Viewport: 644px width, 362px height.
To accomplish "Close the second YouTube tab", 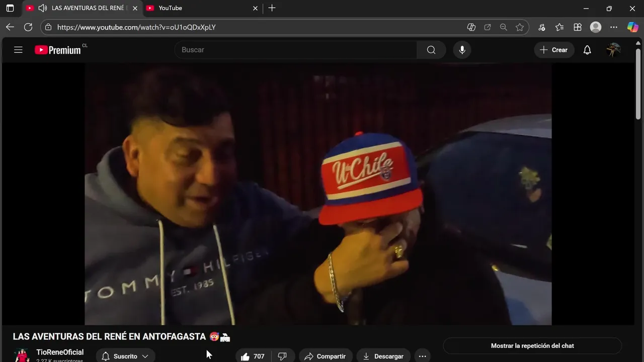I will 255,8.
